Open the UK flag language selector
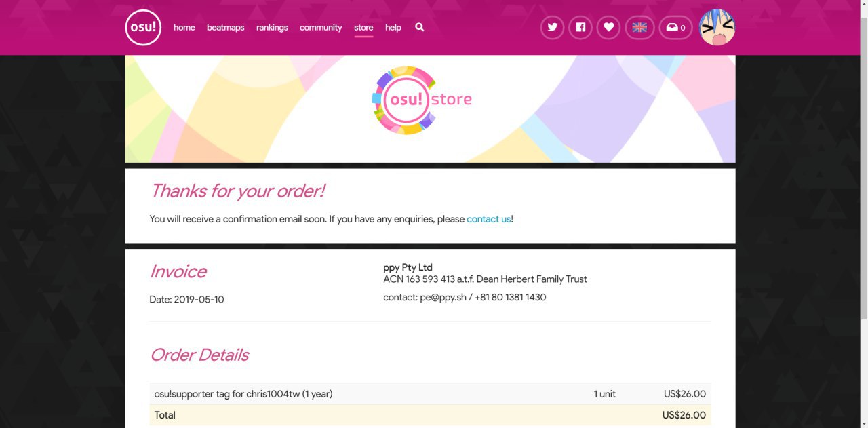868x428 pixels. point(639,28)
